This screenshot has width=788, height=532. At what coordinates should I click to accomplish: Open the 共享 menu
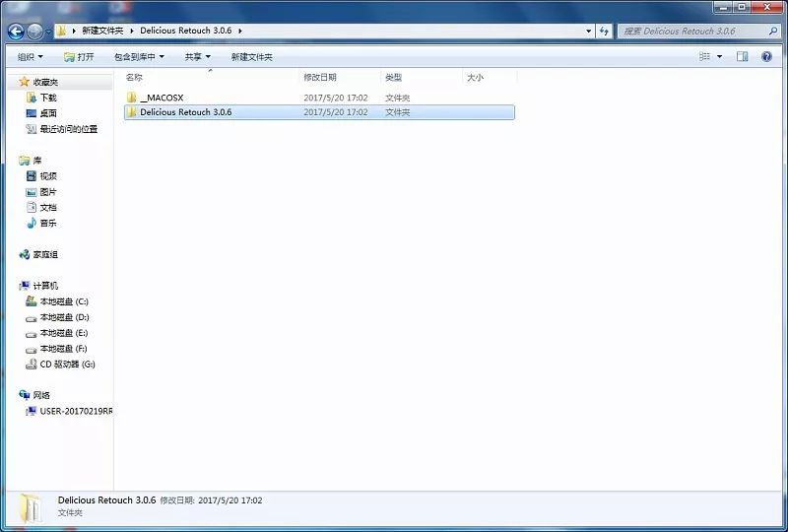(197, 57)
